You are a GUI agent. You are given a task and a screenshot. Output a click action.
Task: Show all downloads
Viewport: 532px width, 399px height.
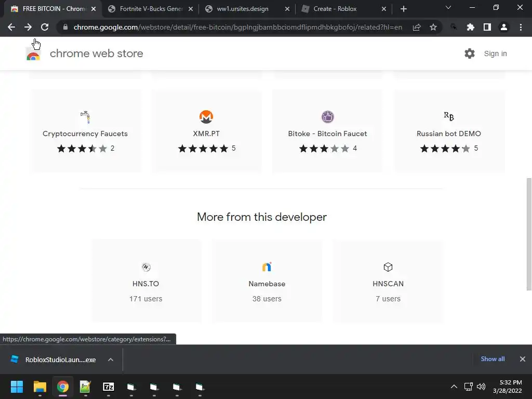click(493, 359)
